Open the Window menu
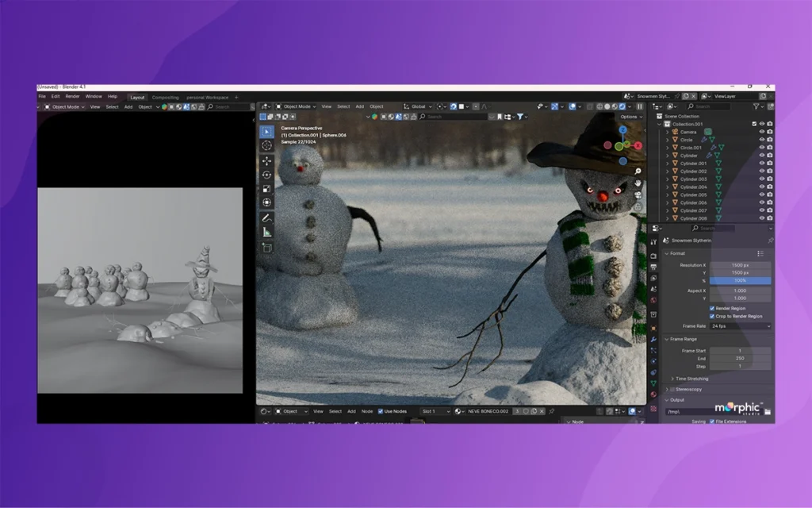The height and width of the screenshot is (508, 812). pos(94,96)
